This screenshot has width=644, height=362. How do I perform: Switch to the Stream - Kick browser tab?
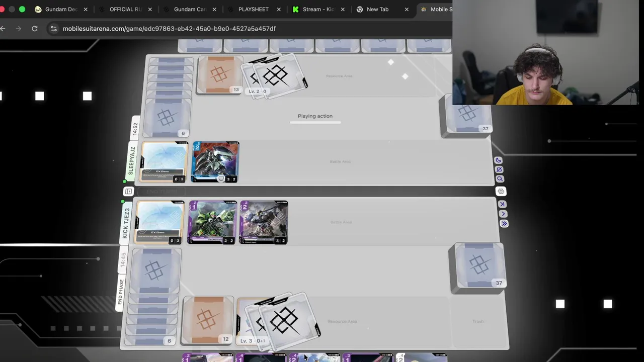coord(318,9)
